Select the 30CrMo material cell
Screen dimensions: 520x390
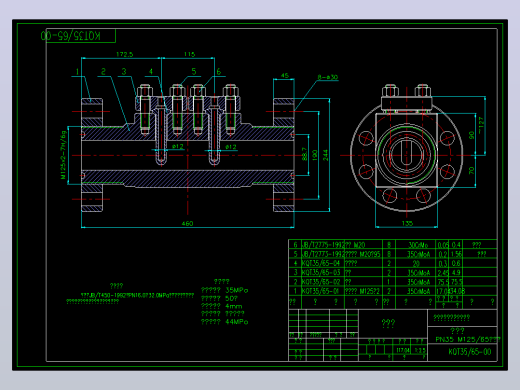pyautogui.click(x=418, y=245)
